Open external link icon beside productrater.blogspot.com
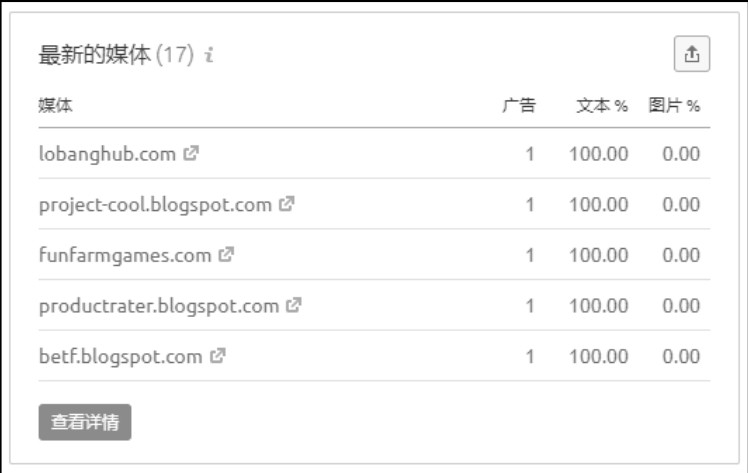The image size is (748, 473). coord(294,305)
